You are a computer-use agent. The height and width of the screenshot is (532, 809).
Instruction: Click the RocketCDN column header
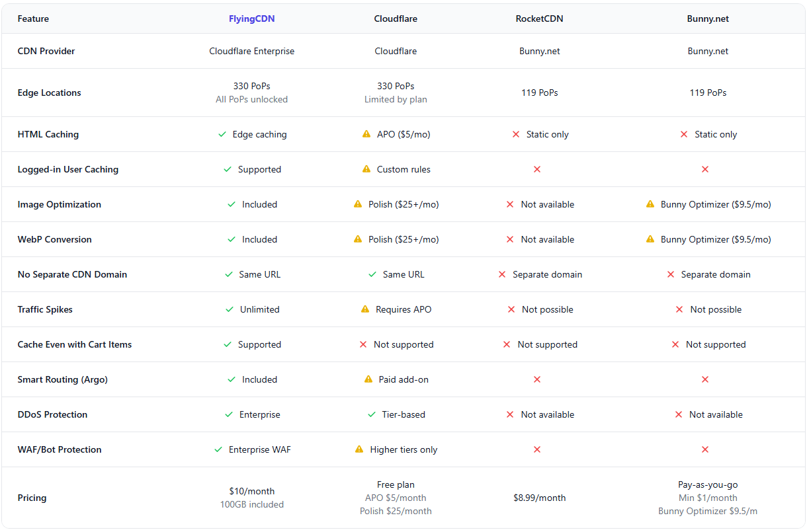pyautogui.click(x=540, y=19)
